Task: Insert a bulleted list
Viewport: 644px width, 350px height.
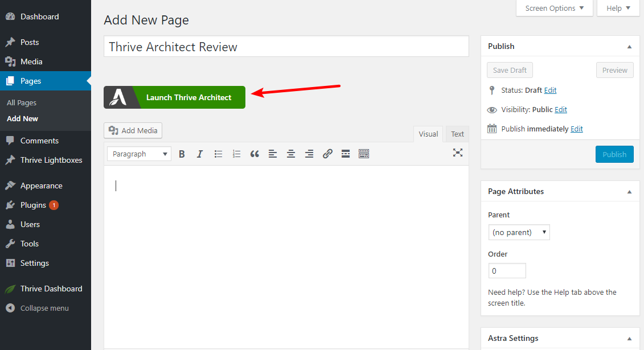Action: click(x=218, y=154)
